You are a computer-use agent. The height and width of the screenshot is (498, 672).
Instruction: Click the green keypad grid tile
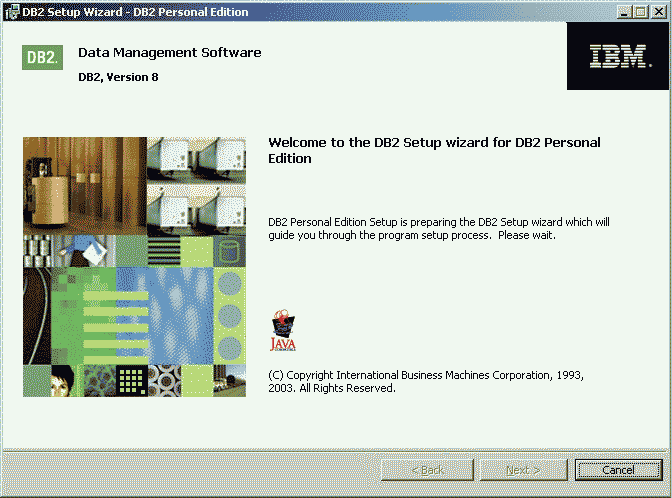[132, 380]
